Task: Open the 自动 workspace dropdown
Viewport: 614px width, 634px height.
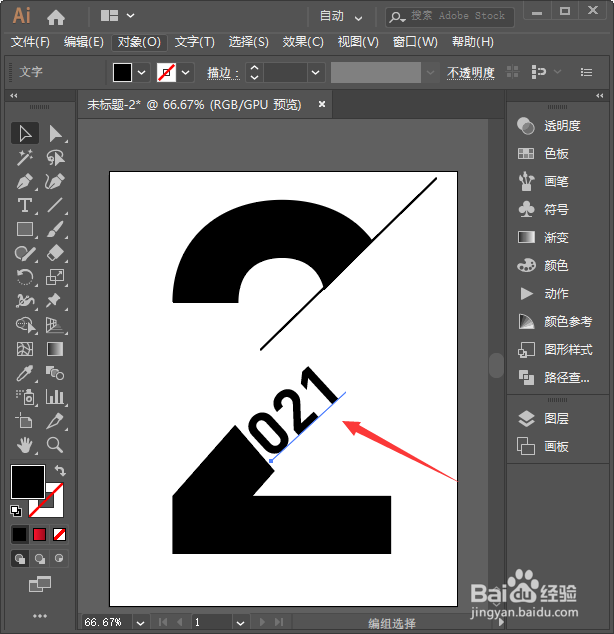Action: 341,16
